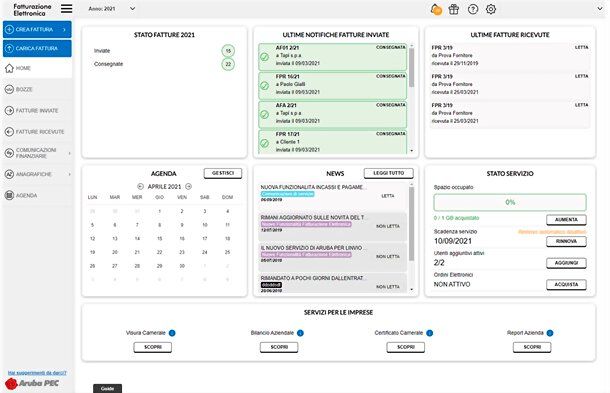
Task: Expand the Anagrafiche submenu arrow
Action: tap(70, 174)
